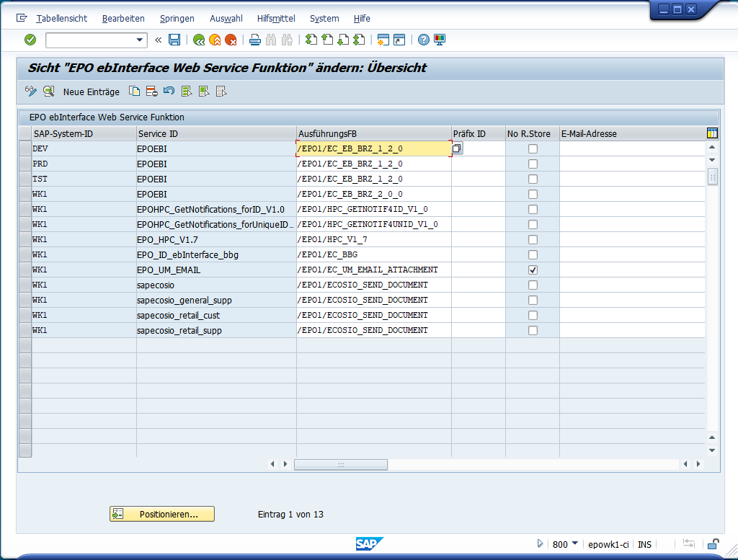The image size is (738, 560).
Task: Click the Previous Page icon
Action: coord(327,40)
